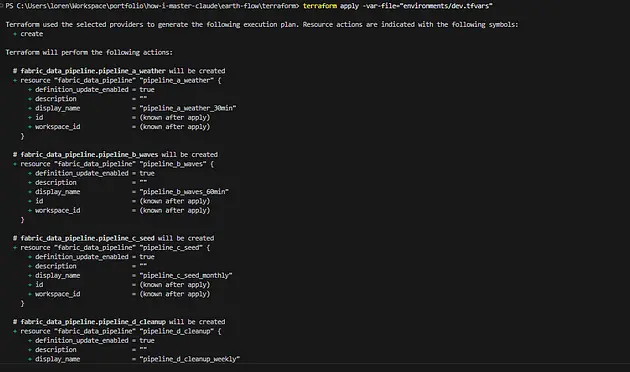Click the "pipeline_d_cleanup_weekly" display_name value

190,359
